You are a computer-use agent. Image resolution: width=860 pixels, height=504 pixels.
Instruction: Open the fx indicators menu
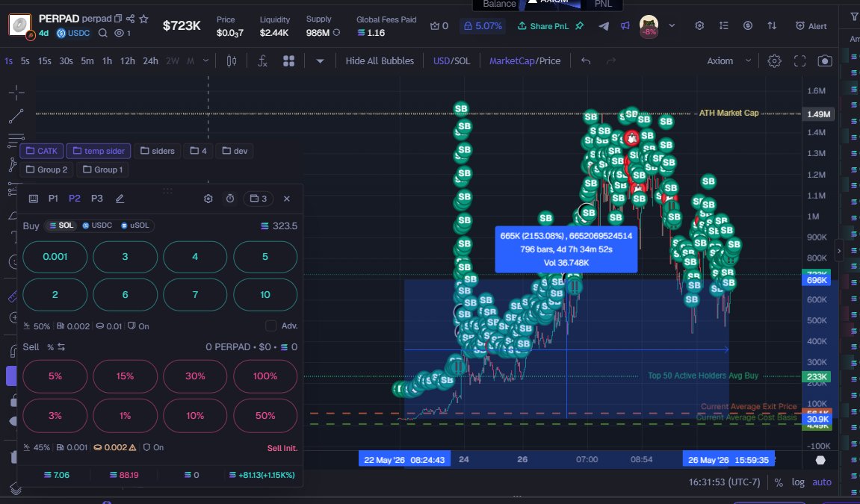coord(262,60)
